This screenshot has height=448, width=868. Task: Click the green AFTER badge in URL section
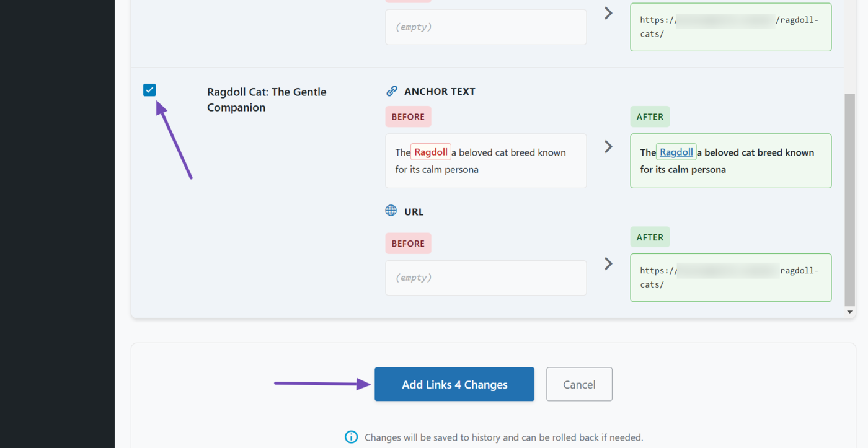[x=650, y=237]
